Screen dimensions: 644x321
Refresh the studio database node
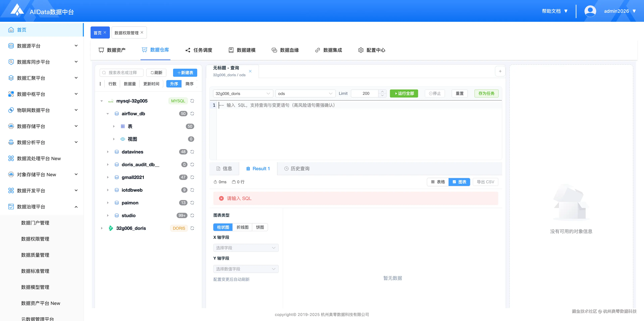point(192,215)
